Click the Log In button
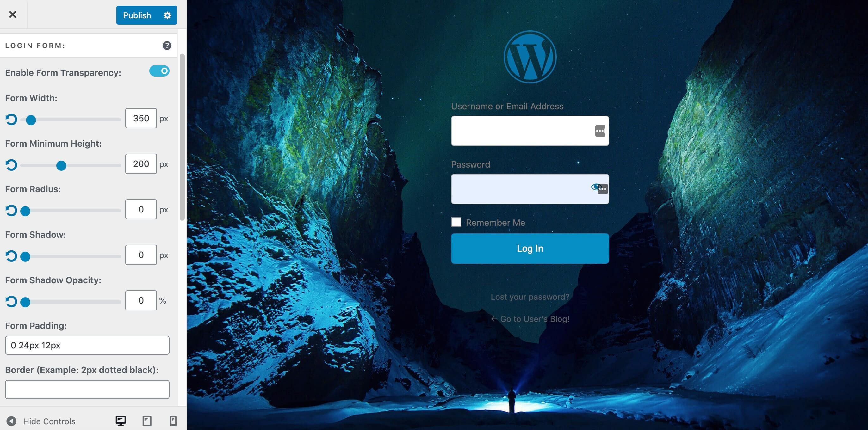 tap(530, 248)
